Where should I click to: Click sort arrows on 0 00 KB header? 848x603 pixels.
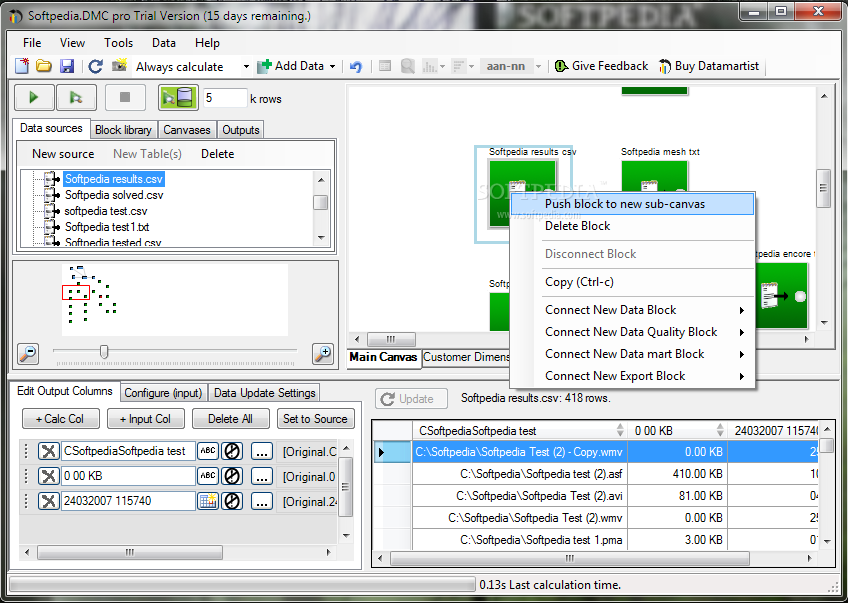[720, 430]
